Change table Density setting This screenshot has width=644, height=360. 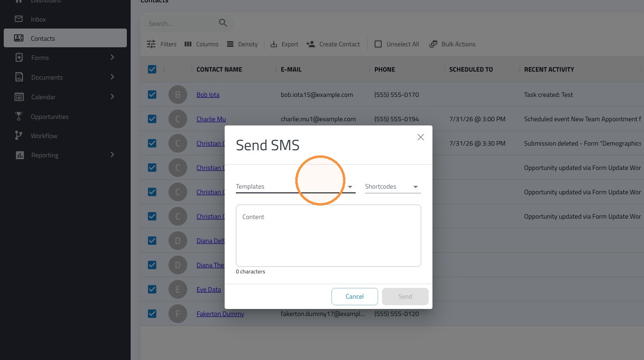point(242,44)
